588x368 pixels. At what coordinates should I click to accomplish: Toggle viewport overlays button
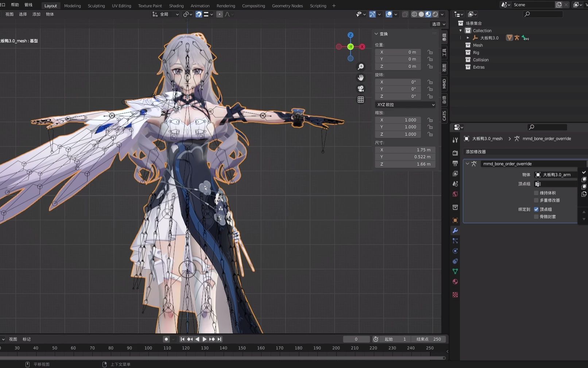[x=389, y=14]
